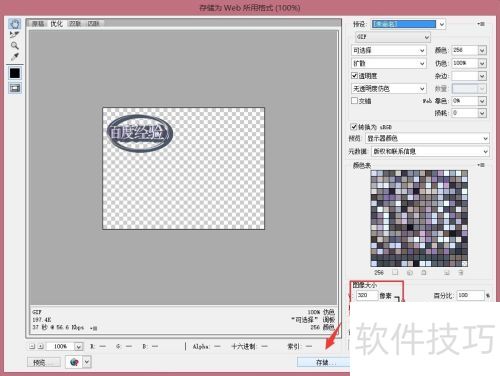Open the 颜色表 color table flyout menu
The image size is (500, 376).
(481, 165)
